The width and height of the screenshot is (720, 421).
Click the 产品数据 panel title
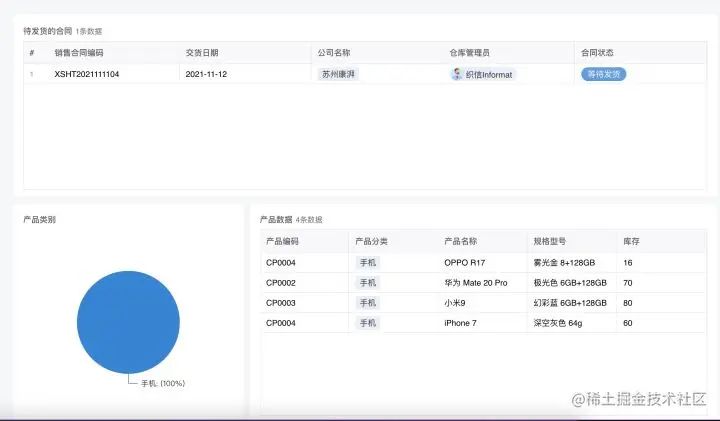pos(276,219)
